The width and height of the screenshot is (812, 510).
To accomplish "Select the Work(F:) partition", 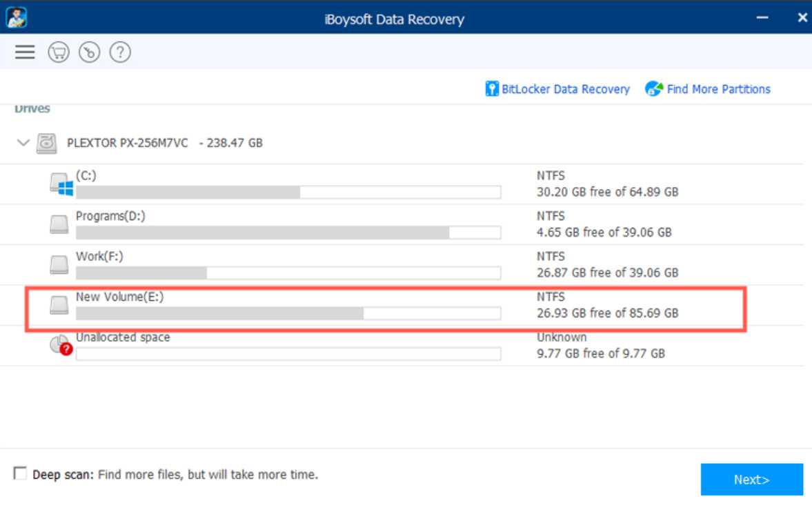I will pyautogui.click(x=99, y=257).
